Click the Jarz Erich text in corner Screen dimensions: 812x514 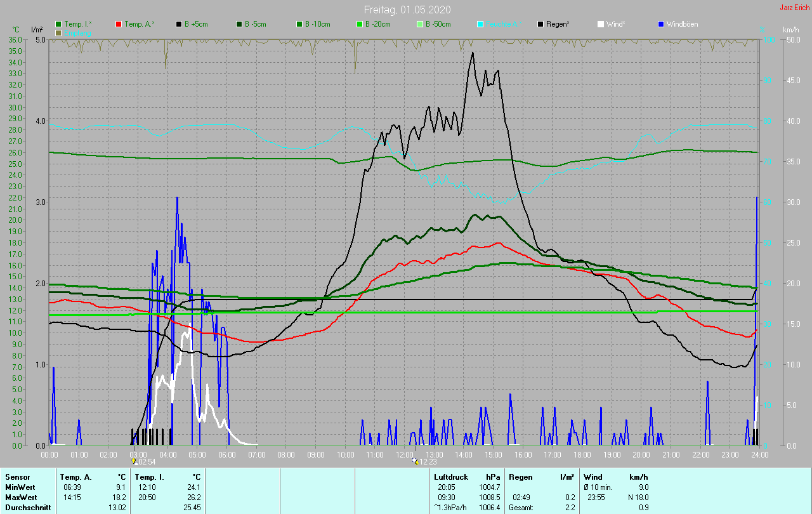coord(794,8)
